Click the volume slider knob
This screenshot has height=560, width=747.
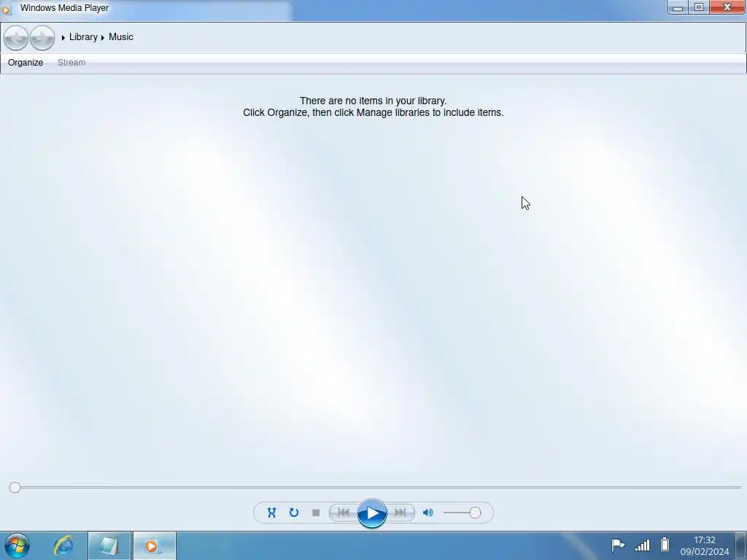pyautogui.click(x=475, y=513)
